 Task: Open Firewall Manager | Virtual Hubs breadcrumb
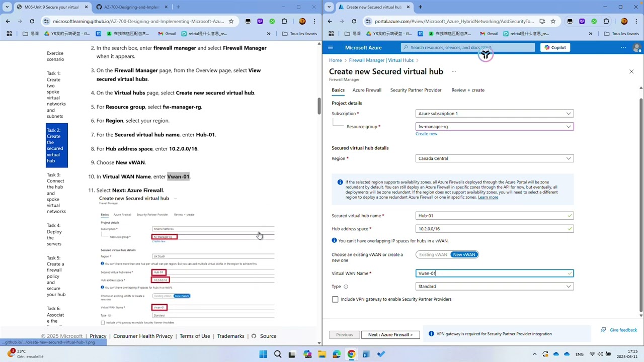click(x=381, y=60)
